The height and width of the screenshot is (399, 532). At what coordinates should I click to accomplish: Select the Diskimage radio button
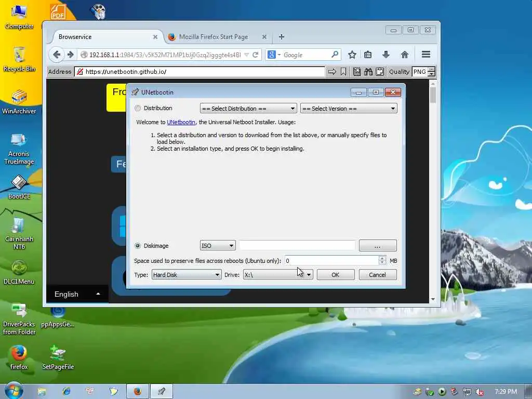137,246
